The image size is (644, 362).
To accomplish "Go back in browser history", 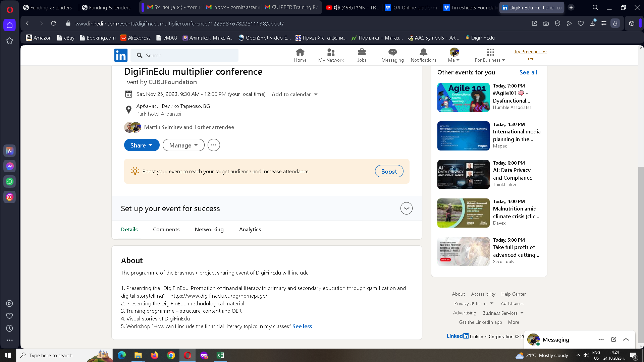I will [x=28, y=23].
